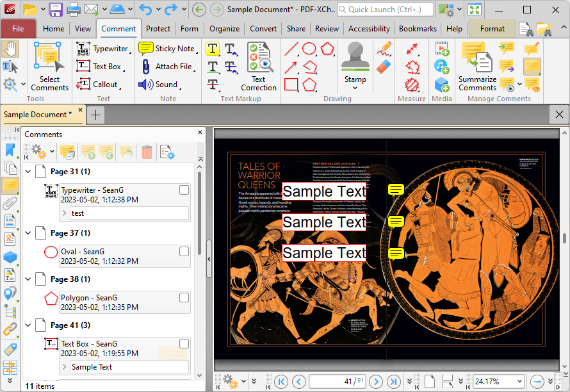Delete selected comment with trash icon
The height and width of the screenshot is (392, 570).
click(x=147, y=152)
